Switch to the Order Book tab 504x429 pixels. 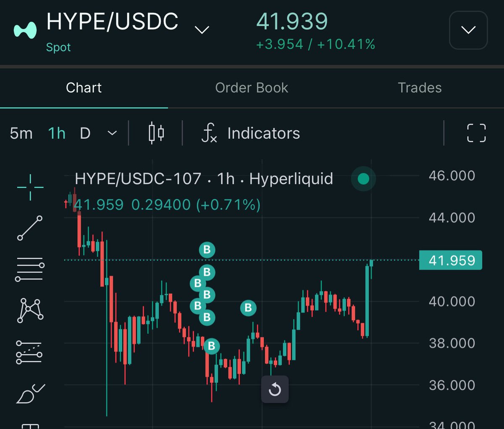point(252,87)
